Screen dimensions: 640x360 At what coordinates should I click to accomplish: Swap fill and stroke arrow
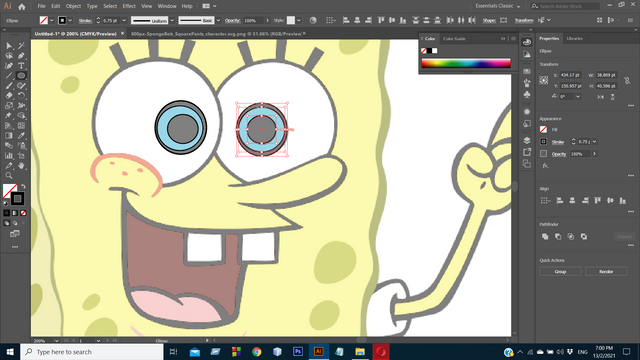[x=23, y=186]
